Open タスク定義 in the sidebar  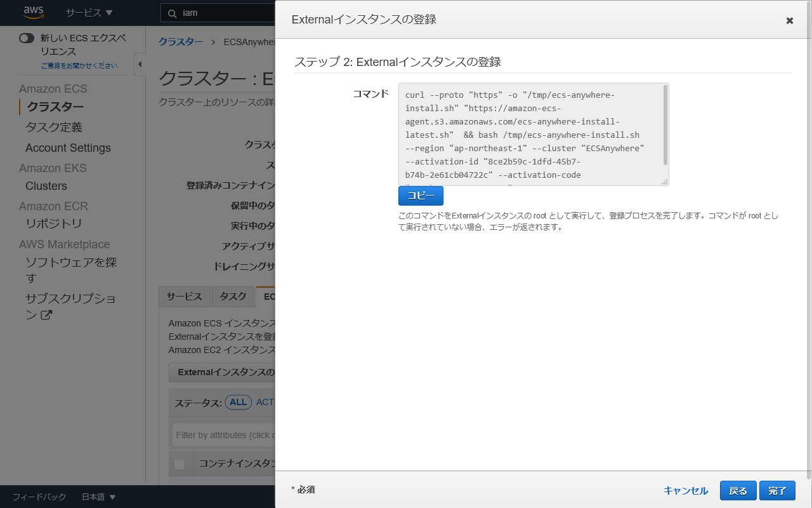point(54,128)
